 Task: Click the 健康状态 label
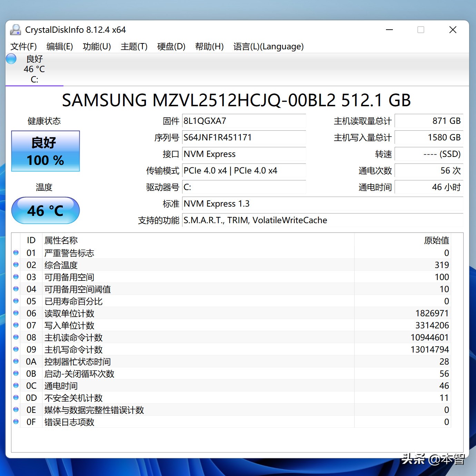click(x=44, y=121)
